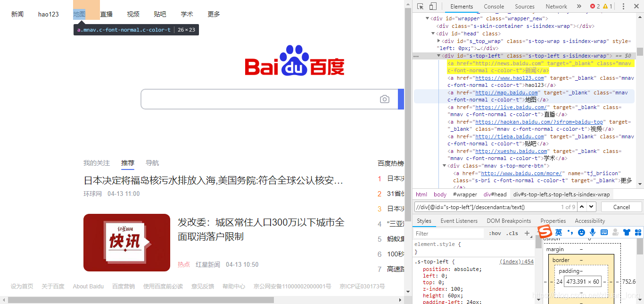Toggle the :hov pseudo-state panel

[494, 233]
